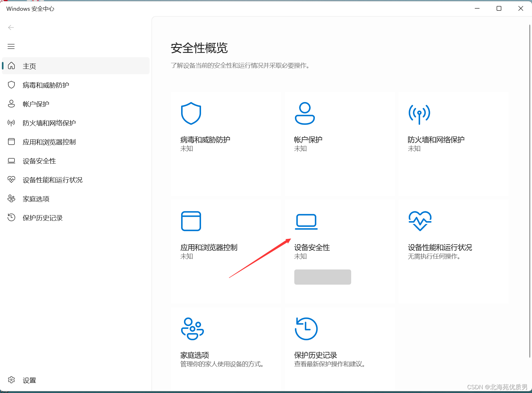Open 病毒和威胁防护 from the sidebar
This screenshot has height=393, width=532.
(76, 85)
